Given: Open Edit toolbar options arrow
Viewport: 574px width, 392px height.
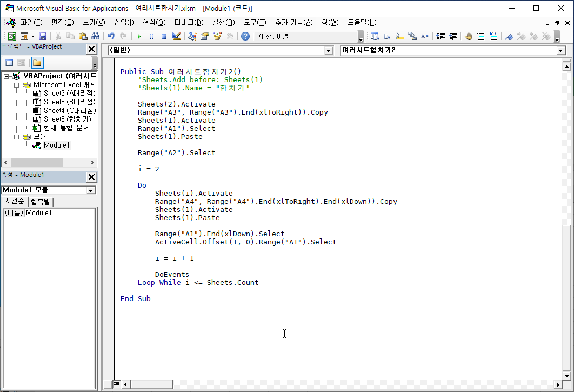Looking at the screenshot, I should tap(557, 37).
